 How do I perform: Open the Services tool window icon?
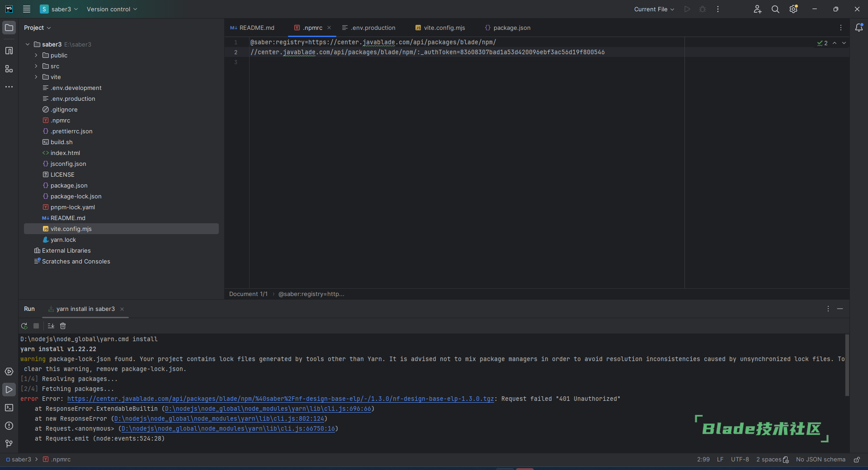coord(9,371)
